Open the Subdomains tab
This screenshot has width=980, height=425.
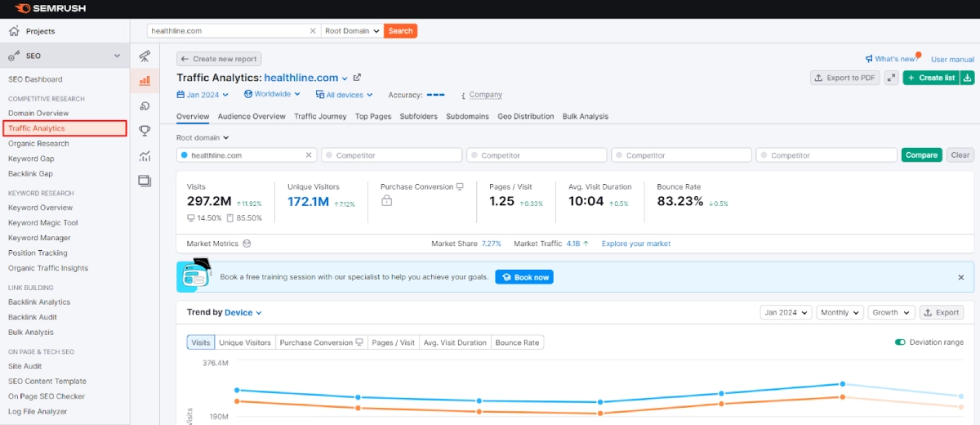tap(467, 116)
